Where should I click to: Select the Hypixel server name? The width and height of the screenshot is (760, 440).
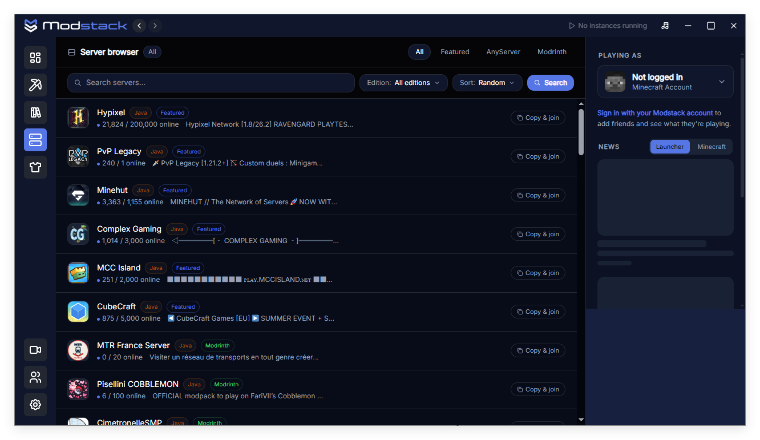(111, 112)
